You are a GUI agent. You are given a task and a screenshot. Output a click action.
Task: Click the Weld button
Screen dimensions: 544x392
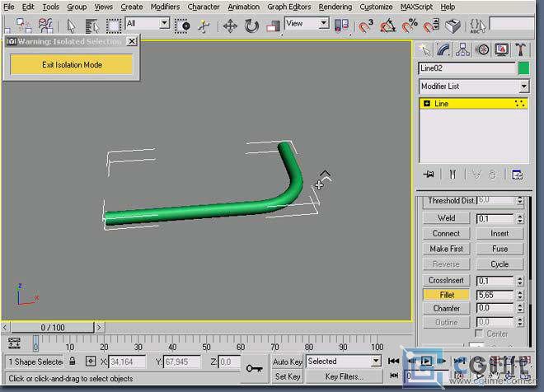pos(446,218)
